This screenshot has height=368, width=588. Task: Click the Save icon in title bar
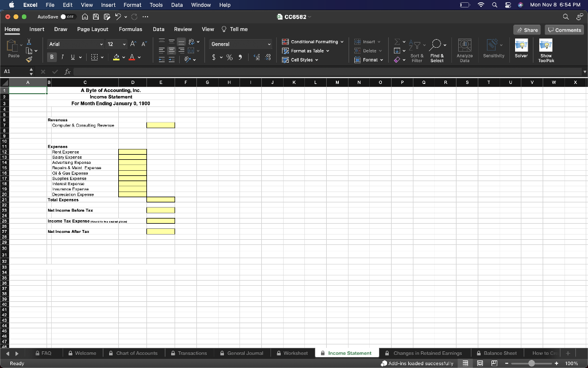click(x=96, y=17)
